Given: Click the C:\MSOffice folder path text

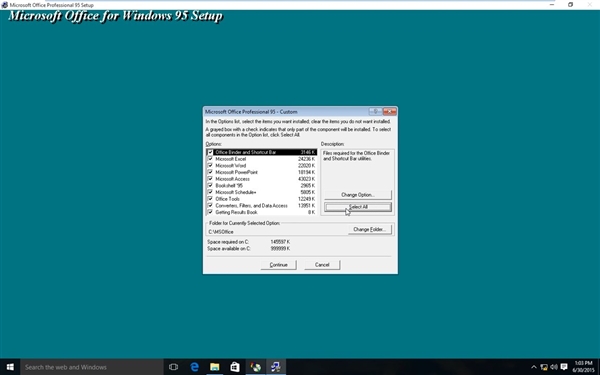Looking at the screenshot, I should (221, 232).
